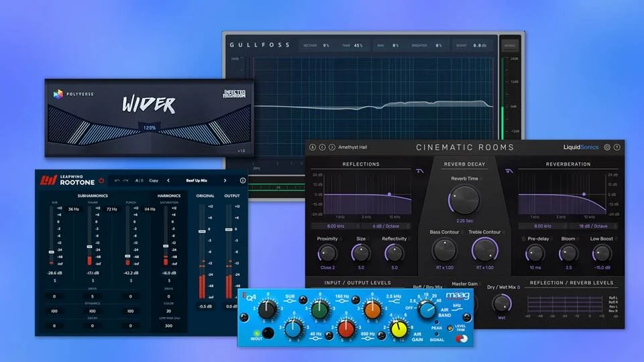Screen dimensions: 644x362
Task: Go to previous Rootone preset
Action: click(x=168, y=180)
